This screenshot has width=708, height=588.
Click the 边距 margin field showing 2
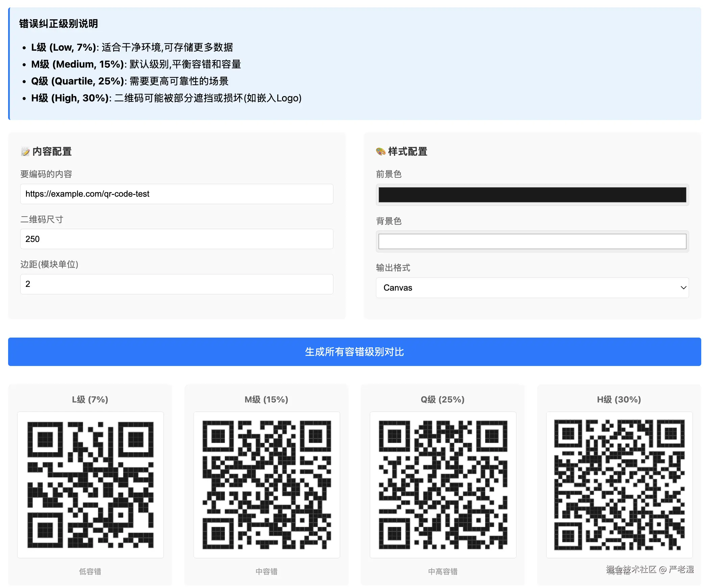[177, 284]
